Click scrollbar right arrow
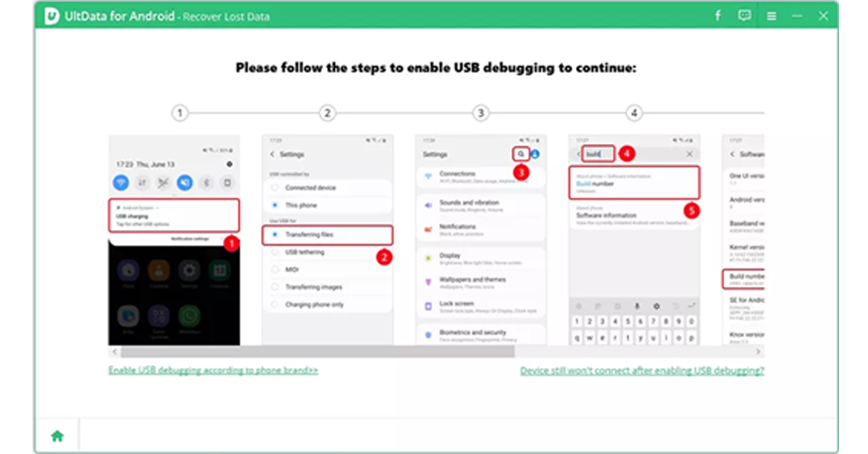Viewport: 868px width, 454px height. coord(758,351)
